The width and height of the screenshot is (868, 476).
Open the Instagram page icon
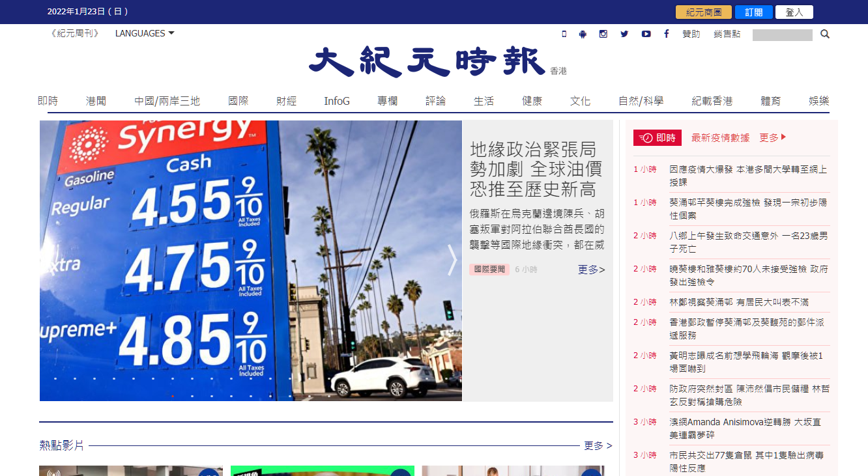tap(603, 34)
